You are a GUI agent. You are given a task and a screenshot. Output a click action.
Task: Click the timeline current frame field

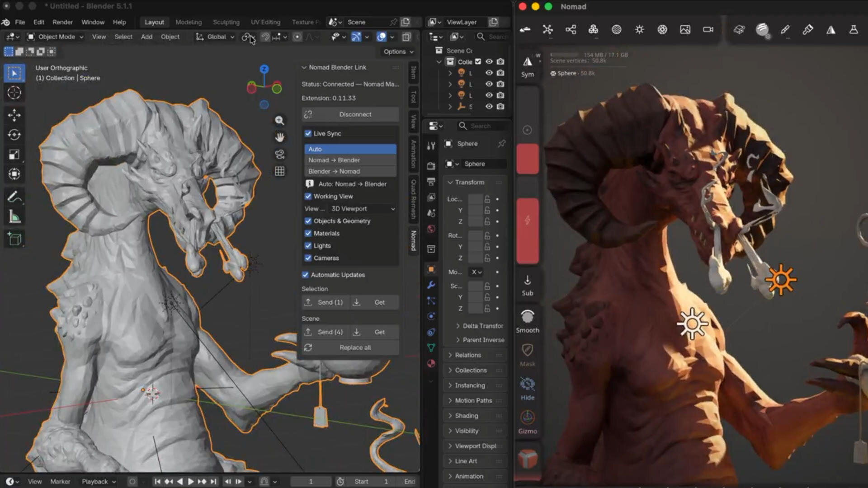pos(311,482)
